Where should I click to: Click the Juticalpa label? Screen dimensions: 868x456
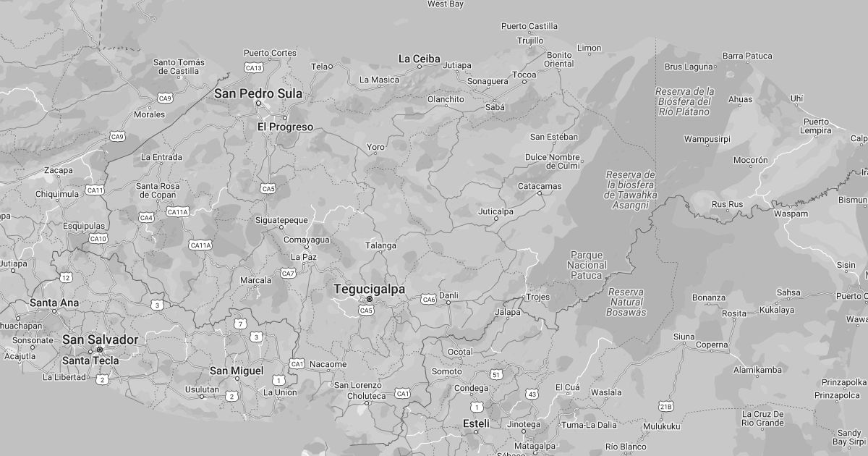coord(495,211)
